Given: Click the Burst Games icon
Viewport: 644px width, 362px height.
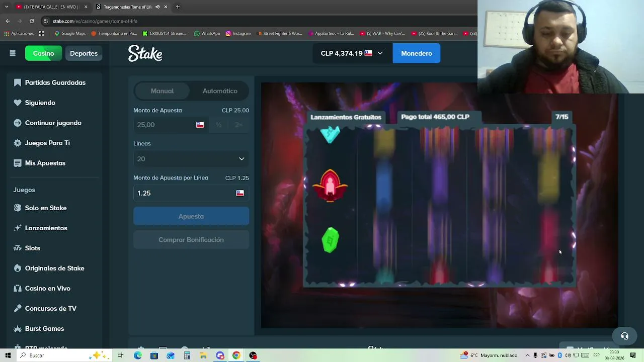Looking at the screenshot, I should coord(18,328).
